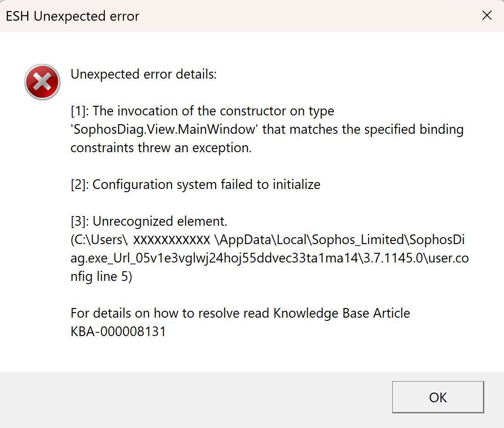Close the ESH Unexpected error dialog

[x=487, y=15]
